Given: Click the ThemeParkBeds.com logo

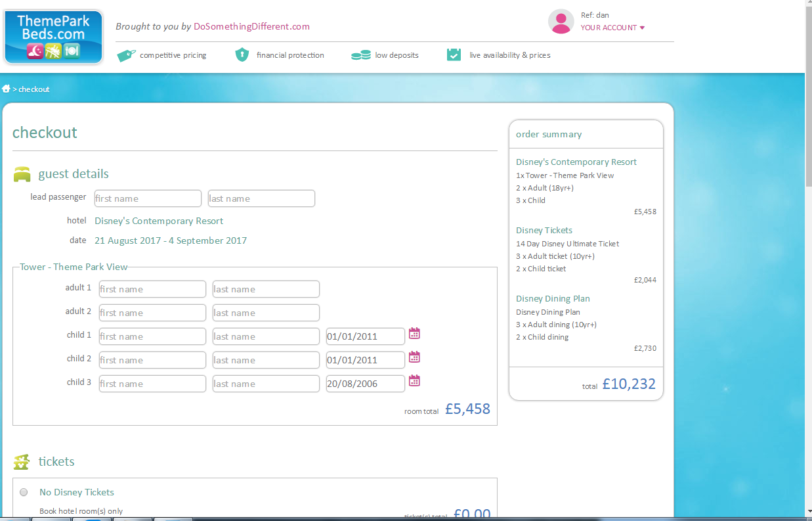Looking at the screenshot, I should tap(54, 37).
